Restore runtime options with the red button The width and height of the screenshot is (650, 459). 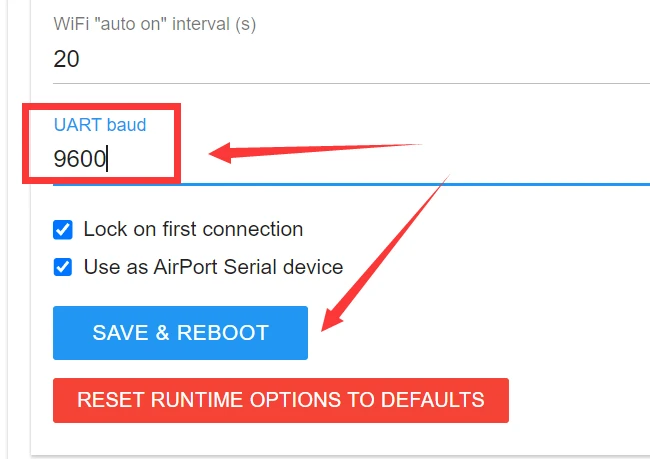(x=281, y=401)
